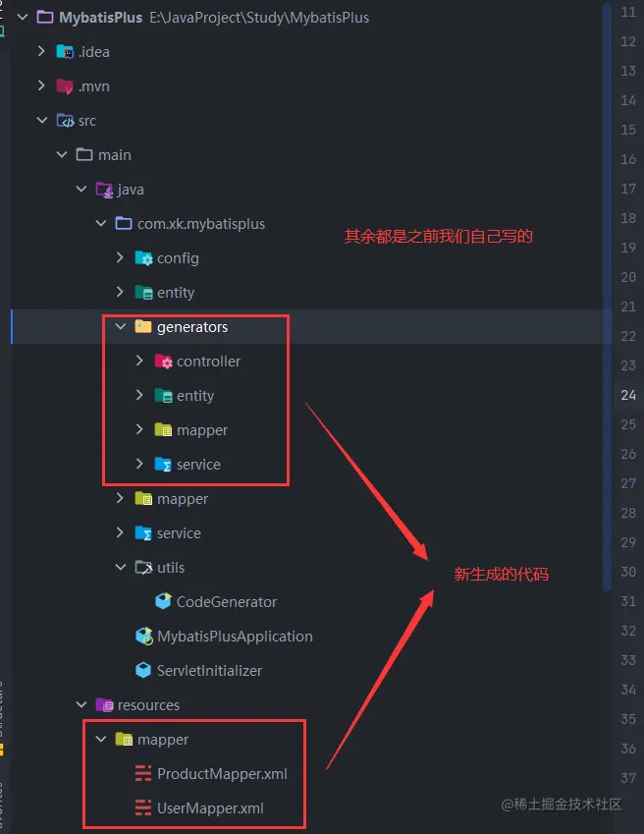Screen dimensions: 644x834
Task: Click the main folder icon
Action: point(84,155)
